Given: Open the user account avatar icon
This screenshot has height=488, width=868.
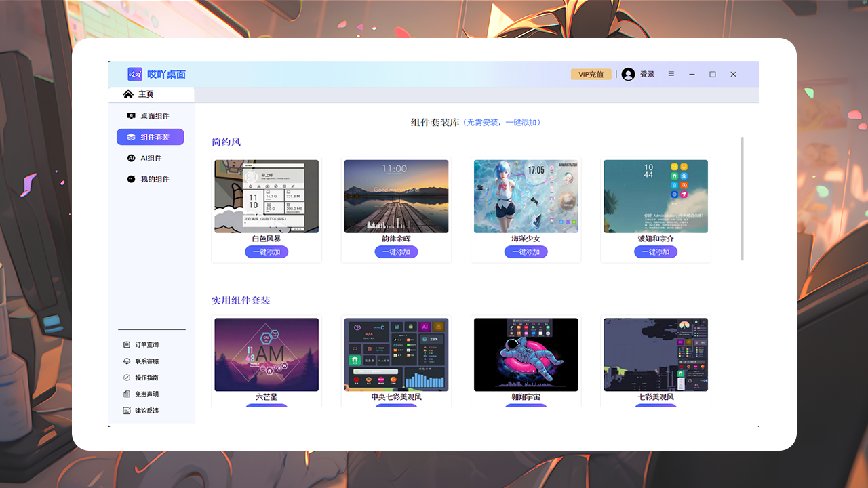Looking at the screenshot, I should coord(628,75).
